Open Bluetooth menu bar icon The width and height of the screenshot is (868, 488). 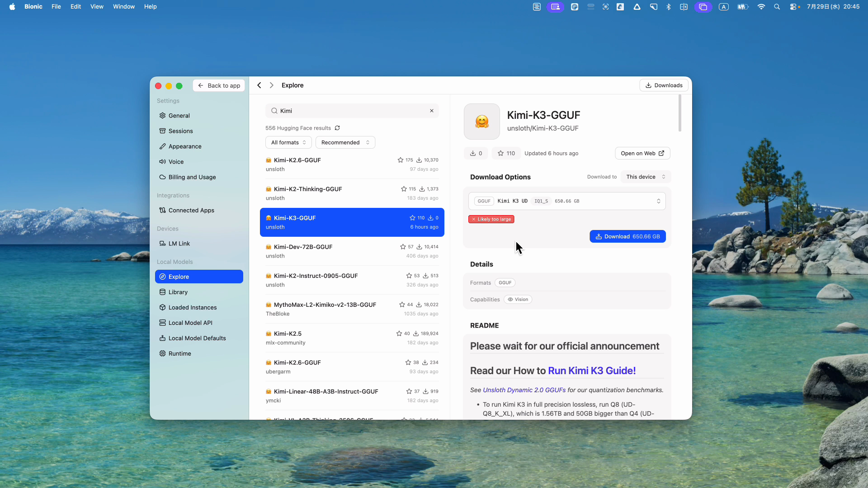[669, 7]
